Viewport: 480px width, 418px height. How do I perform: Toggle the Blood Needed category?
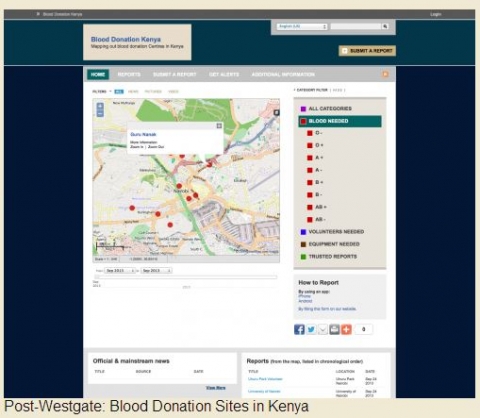pos(340,121)
